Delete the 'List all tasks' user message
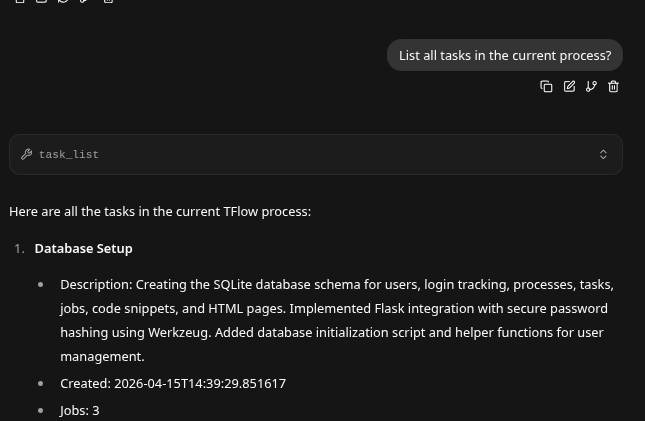This screenshot has width=645, height=421. click(x=614, y=87)
